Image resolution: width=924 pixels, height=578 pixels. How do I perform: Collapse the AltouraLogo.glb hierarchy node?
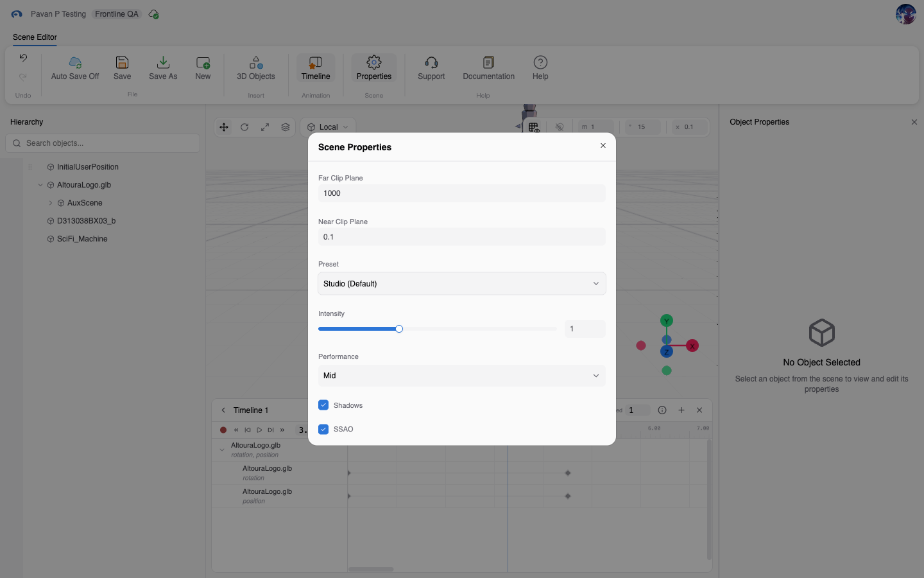point(40,185)
